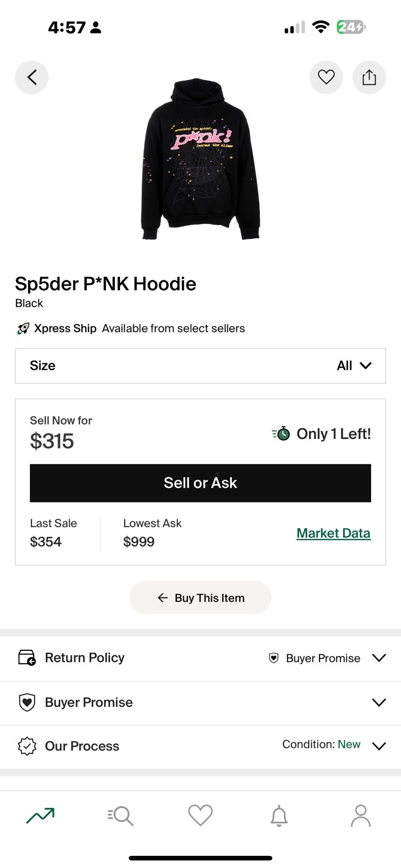This screenshot has height=868, width=401.
Task: Go to the trending Home tab
Action: click(x=40, y=816)
